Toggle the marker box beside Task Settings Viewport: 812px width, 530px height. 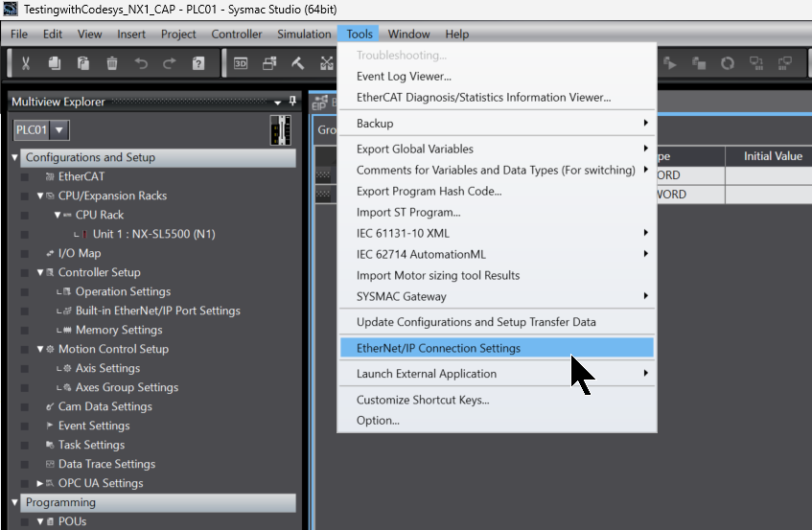pyautogui.click(x=24, y=446)
